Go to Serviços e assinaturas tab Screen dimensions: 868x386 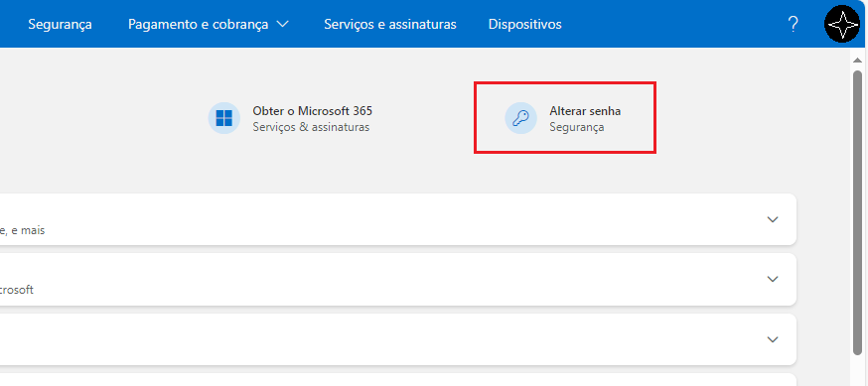[x=390, y=25]
